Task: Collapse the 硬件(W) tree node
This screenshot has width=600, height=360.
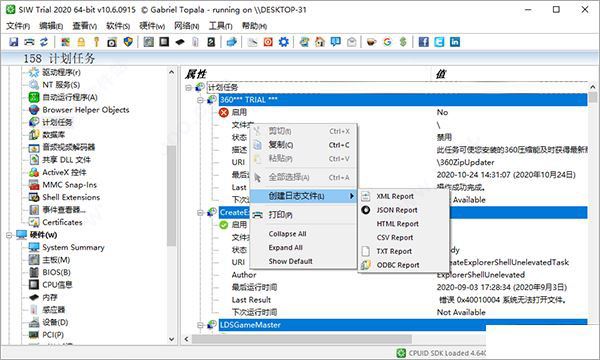Action: tap(9, 235)
